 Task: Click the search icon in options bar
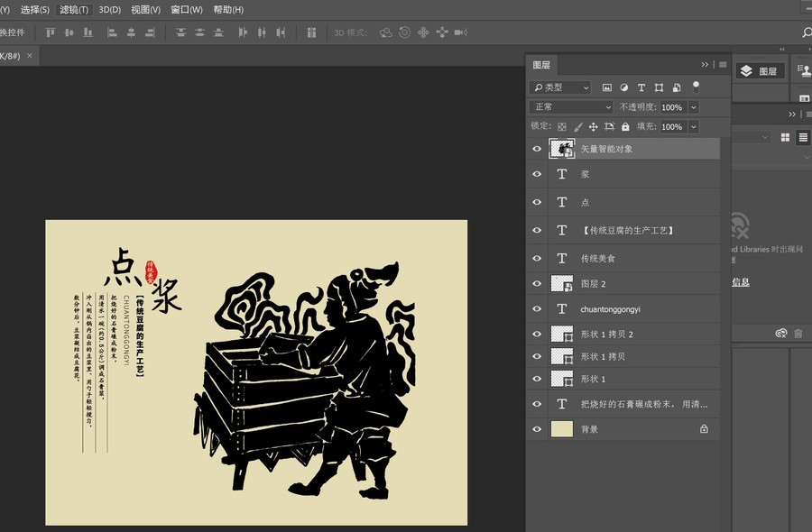[x=807, y=32]
